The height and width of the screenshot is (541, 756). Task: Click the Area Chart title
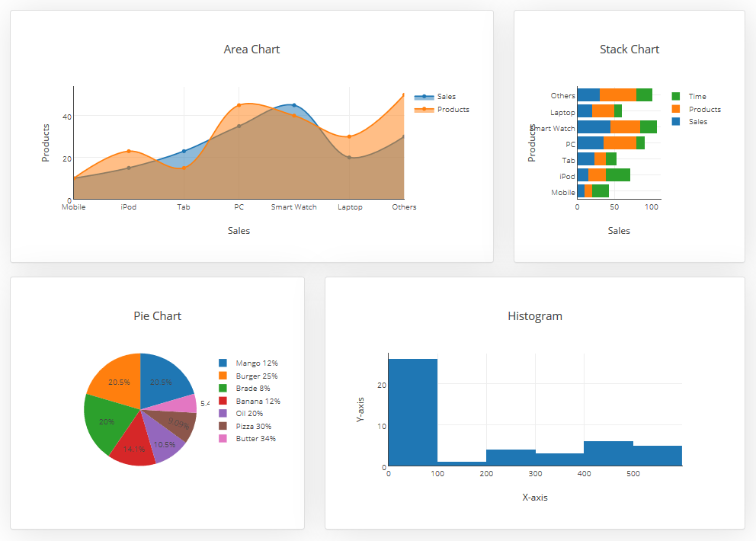[x=251, y=49]
